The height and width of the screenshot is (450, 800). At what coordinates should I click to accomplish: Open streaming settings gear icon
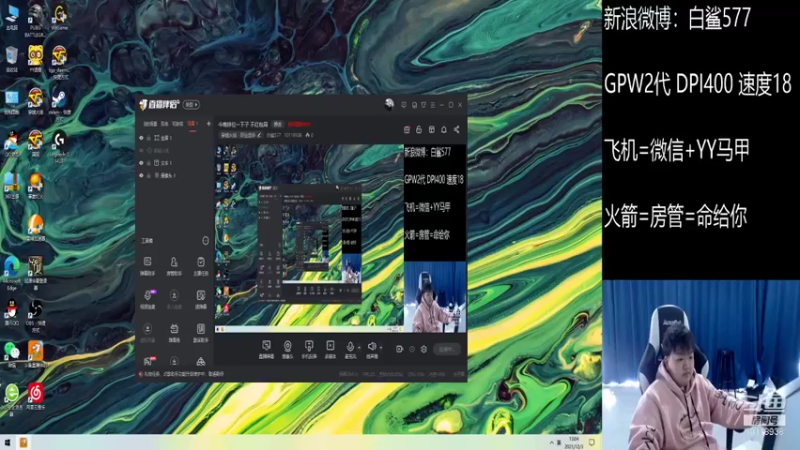coord(423,349)
